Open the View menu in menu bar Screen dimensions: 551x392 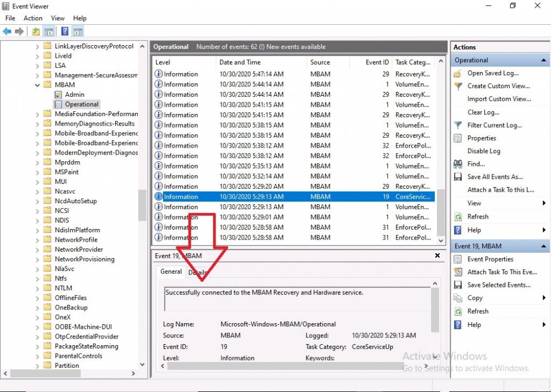[58, 18]
